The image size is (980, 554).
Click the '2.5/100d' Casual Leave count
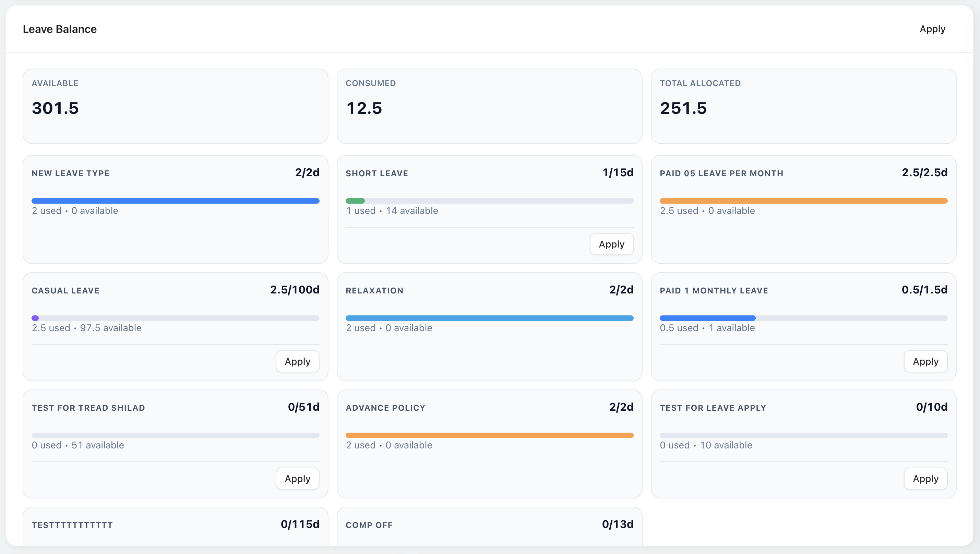coord(295,290)
